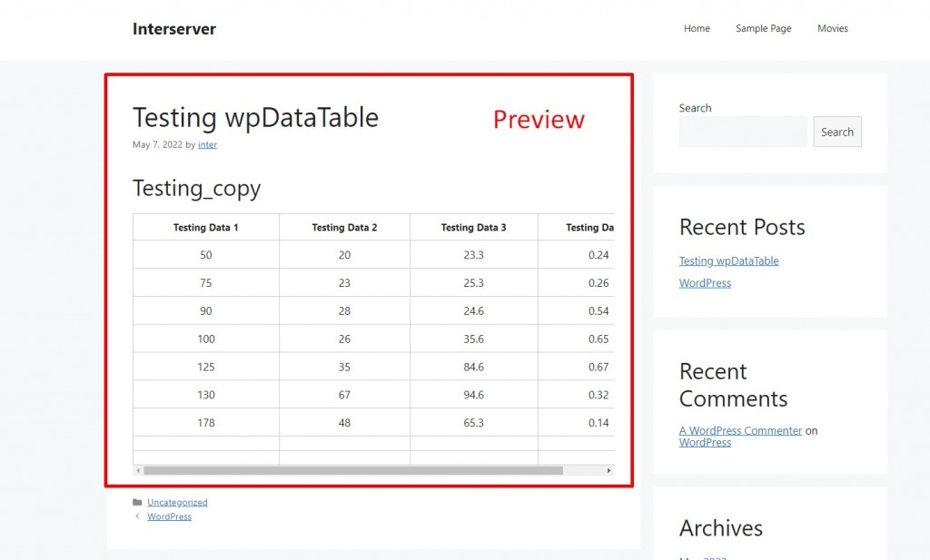Click the table's horizontal scrollbar thumb
This screenshot has width=930, height=560.
(353, 470)
